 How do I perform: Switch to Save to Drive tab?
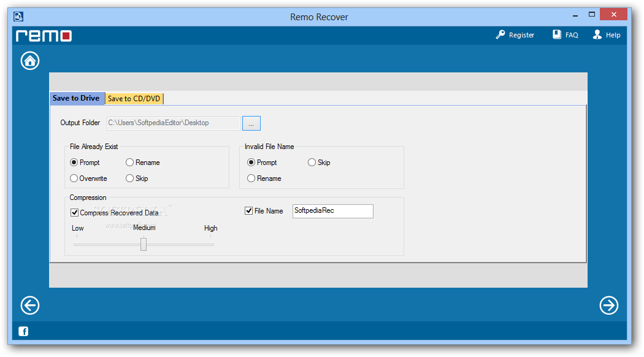click(x=77, y=98)
